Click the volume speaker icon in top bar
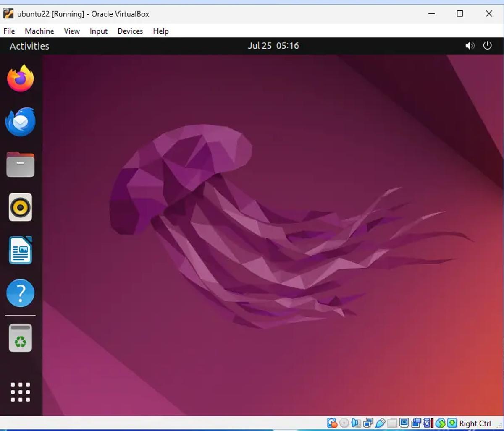The width and height of the screenshot is (504, 431). pyautogui.click(x=470, y=46)
